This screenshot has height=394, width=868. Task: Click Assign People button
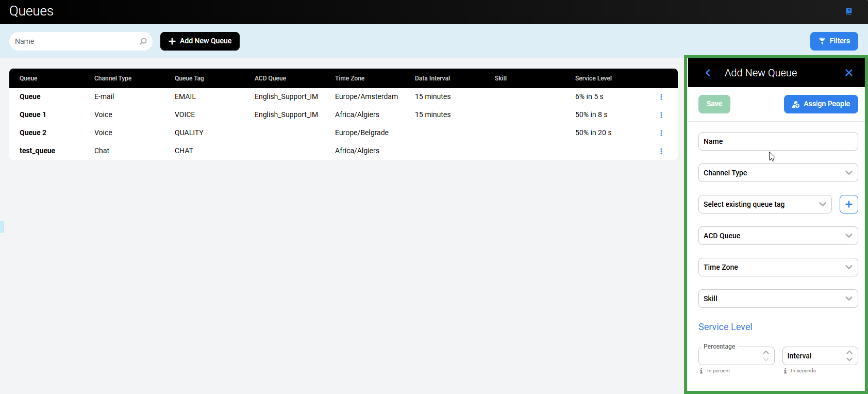coord(821,104)
